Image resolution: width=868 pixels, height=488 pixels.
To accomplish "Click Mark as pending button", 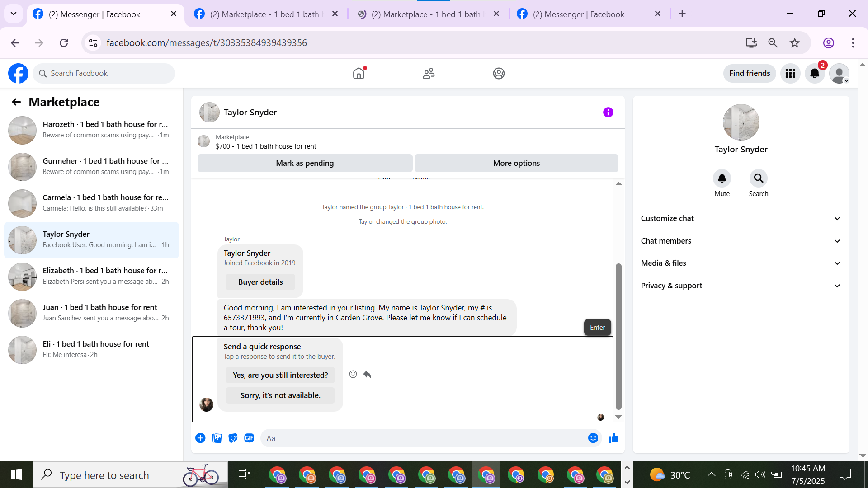I will tap(305, 163).
